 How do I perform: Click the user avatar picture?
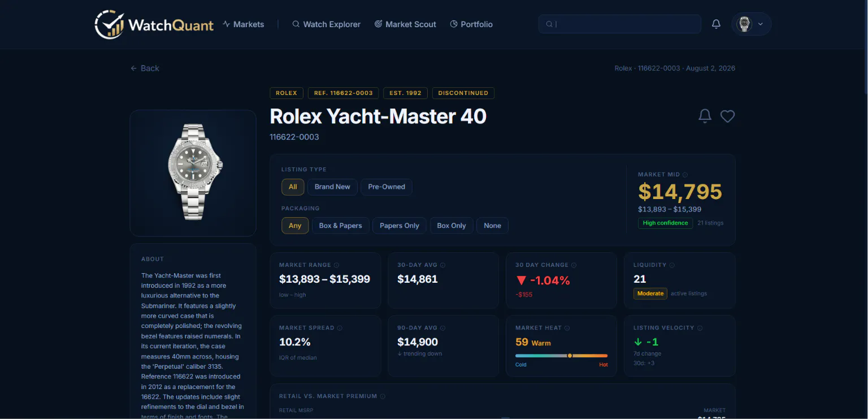pos(745,24)
